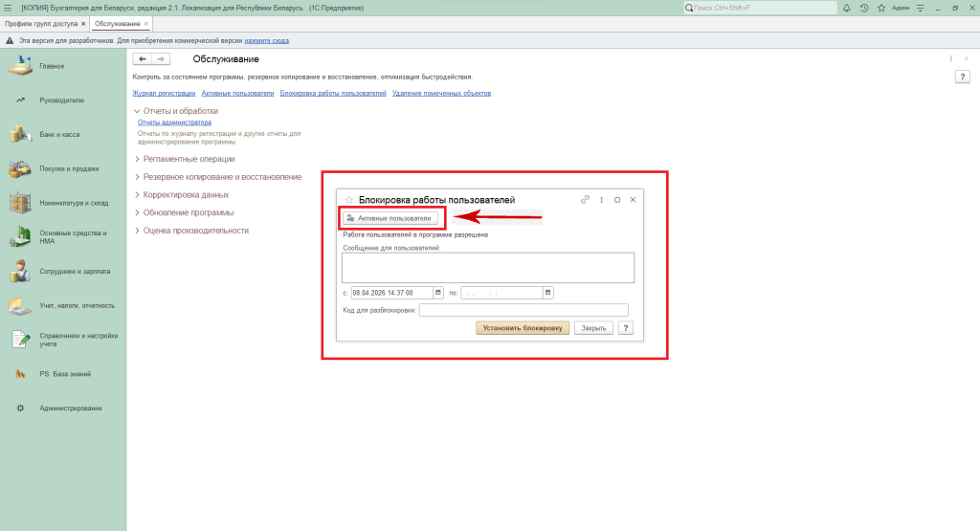Screen dimensions: 980x531
Task: Open calendar picker for the end date
Action: click(547, 293)
